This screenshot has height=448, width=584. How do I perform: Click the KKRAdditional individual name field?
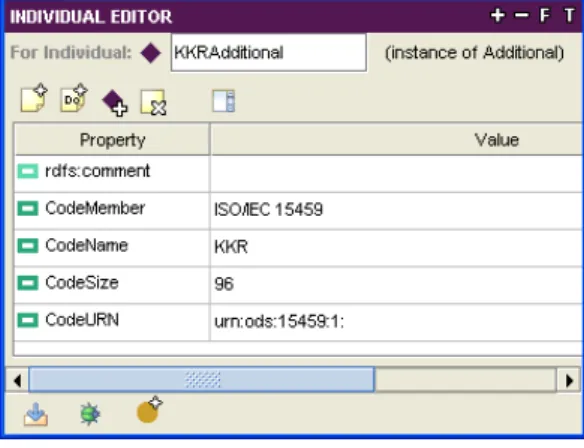click(x=269, y=53)
